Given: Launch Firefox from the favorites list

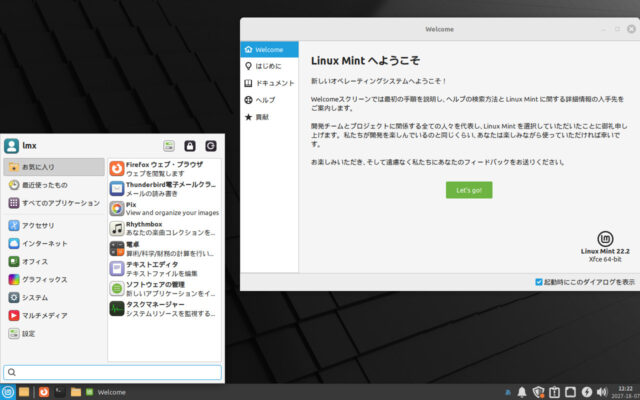Looking at the screenshot, I should point(160,168).
